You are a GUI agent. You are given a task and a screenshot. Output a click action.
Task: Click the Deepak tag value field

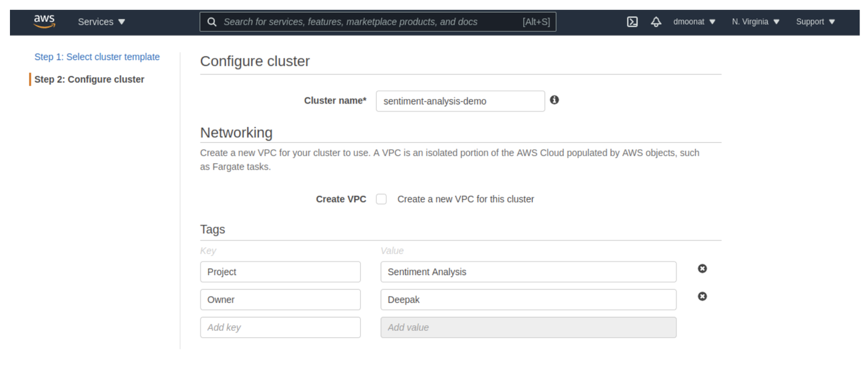[528, 300]
